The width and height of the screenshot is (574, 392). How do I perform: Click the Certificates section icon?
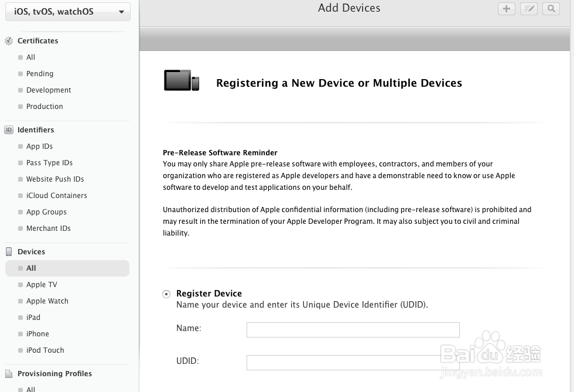click(9, 40)
